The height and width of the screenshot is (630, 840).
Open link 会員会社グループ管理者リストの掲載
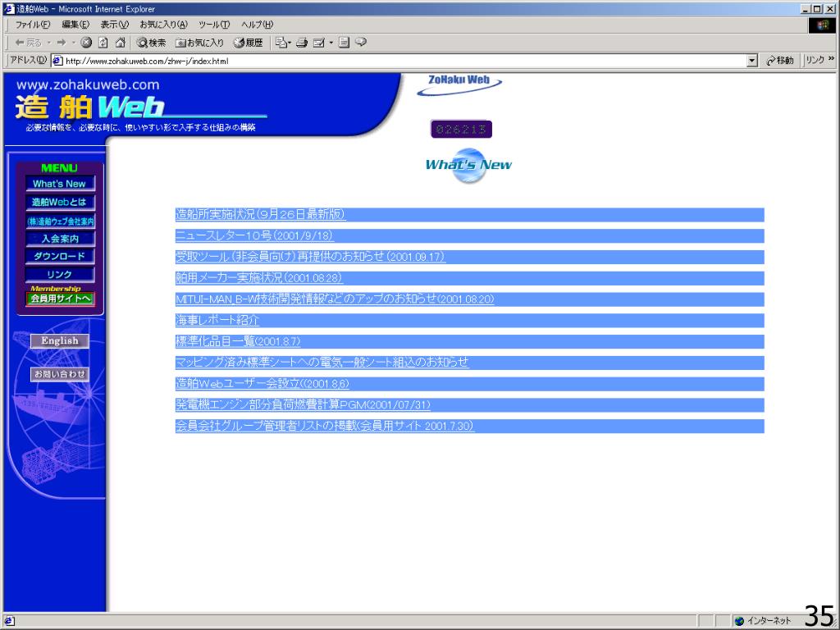[325, 426]
